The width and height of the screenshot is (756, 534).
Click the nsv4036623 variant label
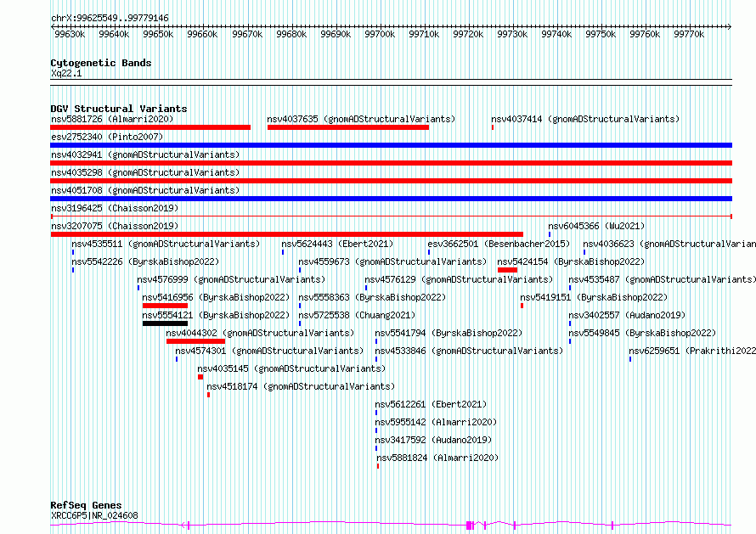coord(669,244)
